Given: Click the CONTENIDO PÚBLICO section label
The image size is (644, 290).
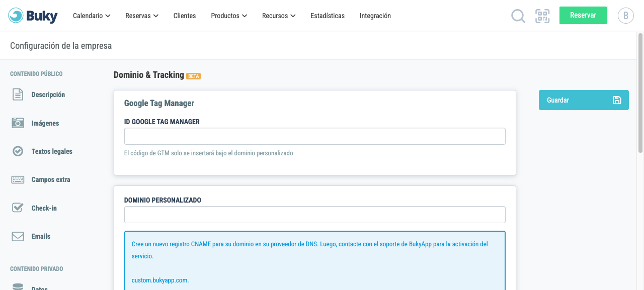Looking at the screenshot, I should point(36,74).
